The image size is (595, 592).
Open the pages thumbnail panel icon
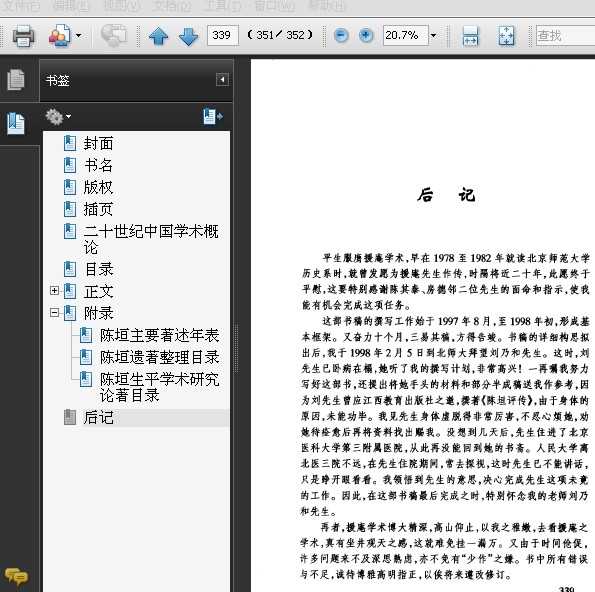(x=16, y=80)
